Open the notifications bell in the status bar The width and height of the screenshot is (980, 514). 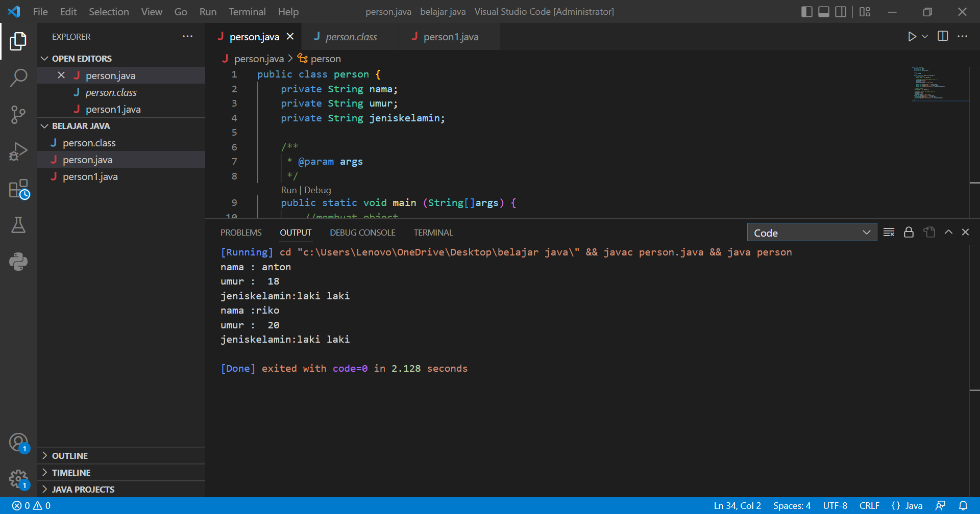967,505
